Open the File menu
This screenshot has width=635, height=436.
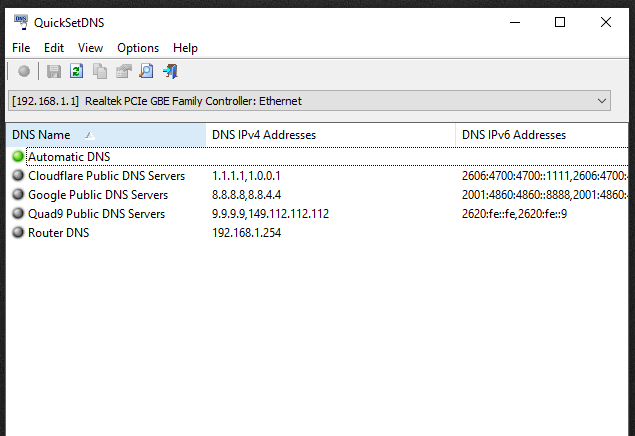pos(21,47)
